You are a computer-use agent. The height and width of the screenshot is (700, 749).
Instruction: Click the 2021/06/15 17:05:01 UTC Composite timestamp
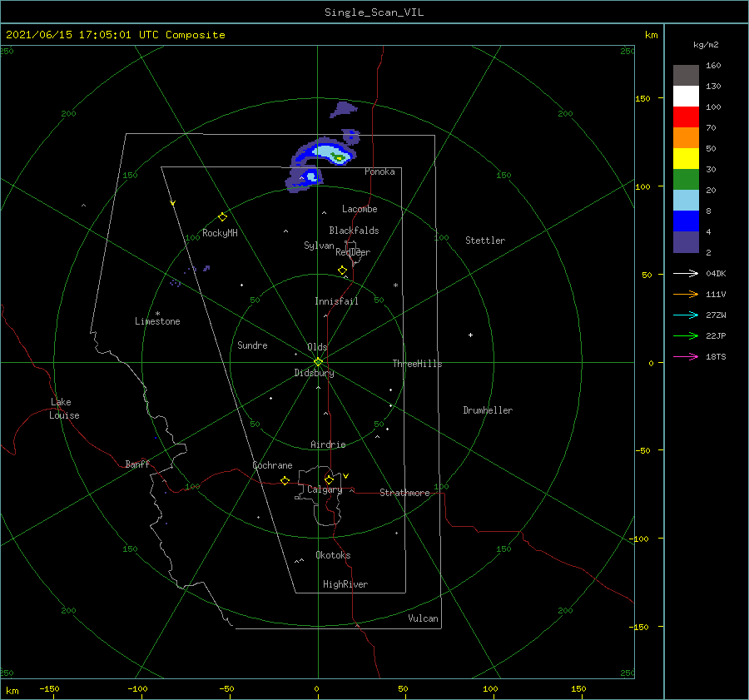coord(115,35)
